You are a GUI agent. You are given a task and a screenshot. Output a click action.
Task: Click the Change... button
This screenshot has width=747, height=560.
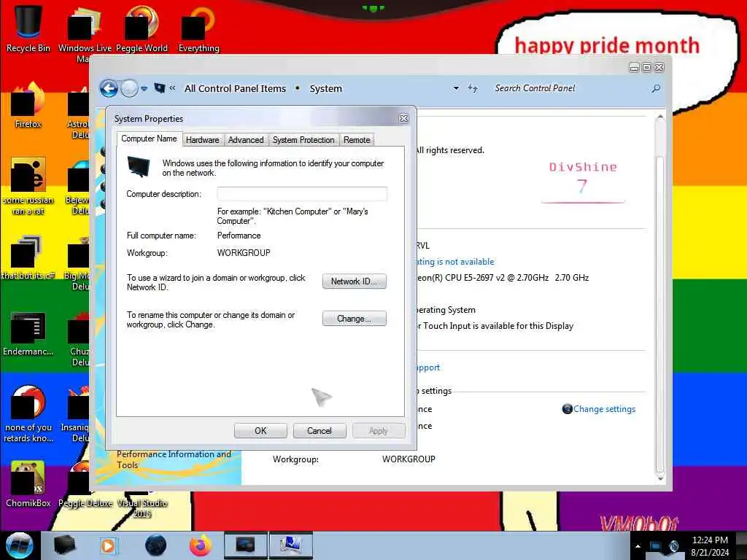click(x=354, y=318)
